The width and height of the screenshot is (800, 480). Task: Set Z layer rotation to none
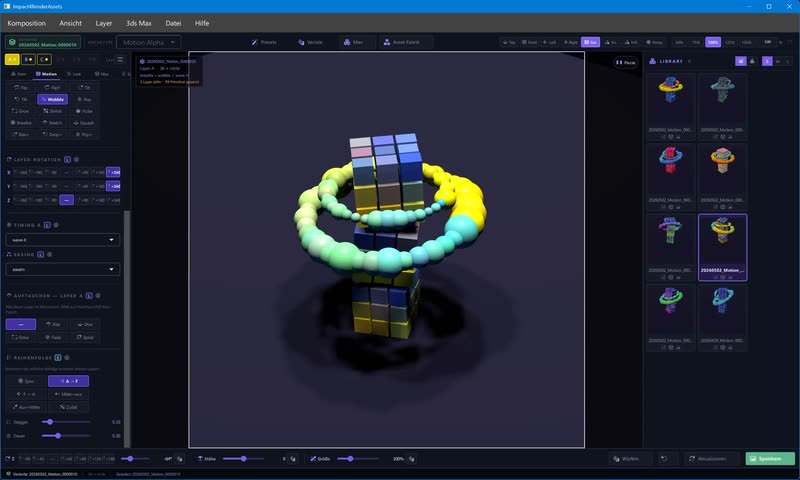point(67,200)
